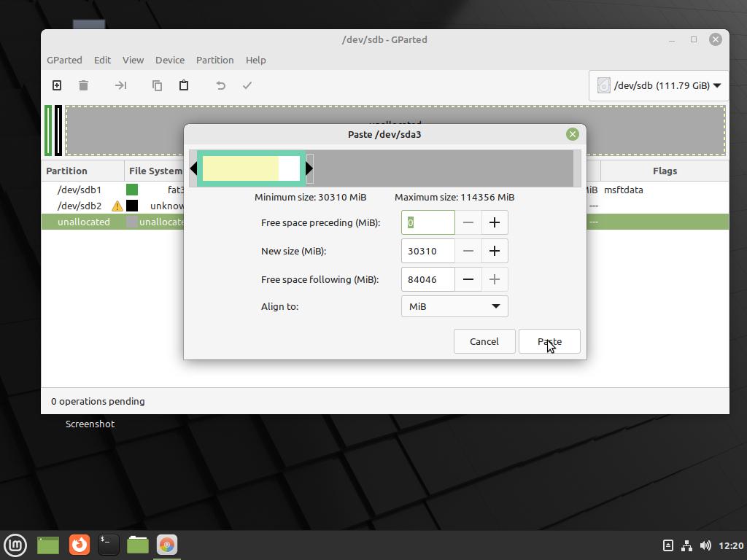Viewport: 747px width, 560px height.
Task: Click the Resize/Move toolbar icon
Action: click(x=120, y=85)
